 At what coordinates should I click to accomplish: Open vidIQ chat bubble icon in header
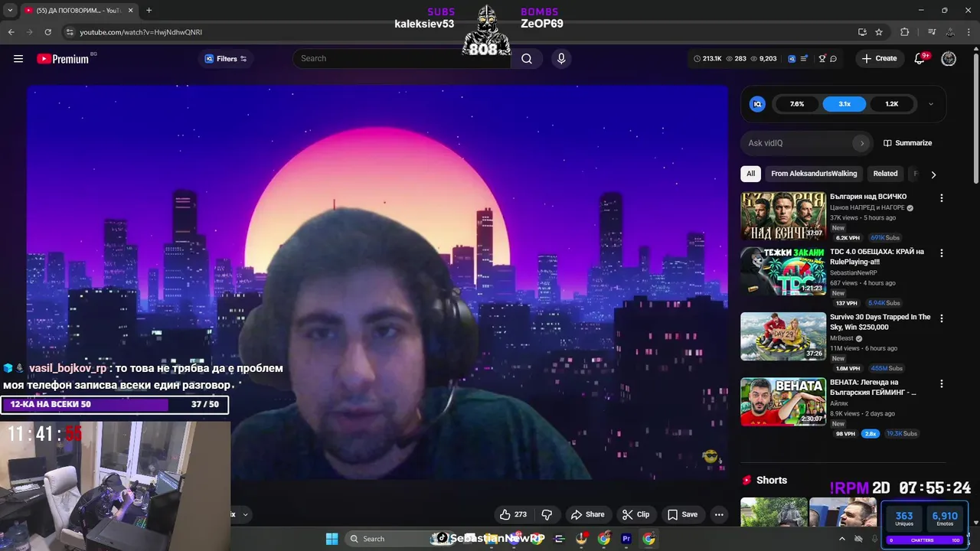pyautogui.click(x=834, y=59)
